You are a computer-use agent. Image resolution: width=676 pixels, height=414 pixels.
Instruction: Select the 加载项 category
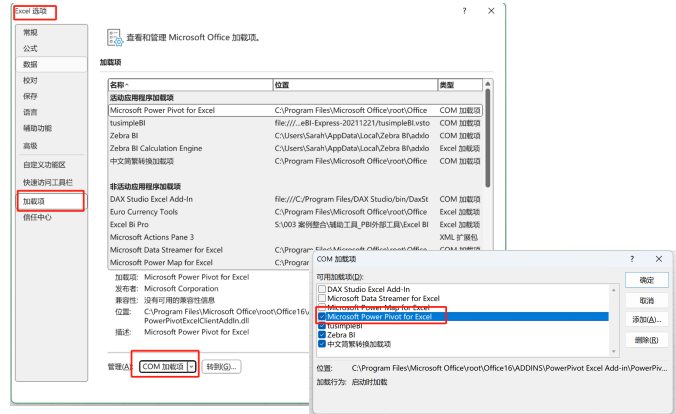tap(52, 201)
